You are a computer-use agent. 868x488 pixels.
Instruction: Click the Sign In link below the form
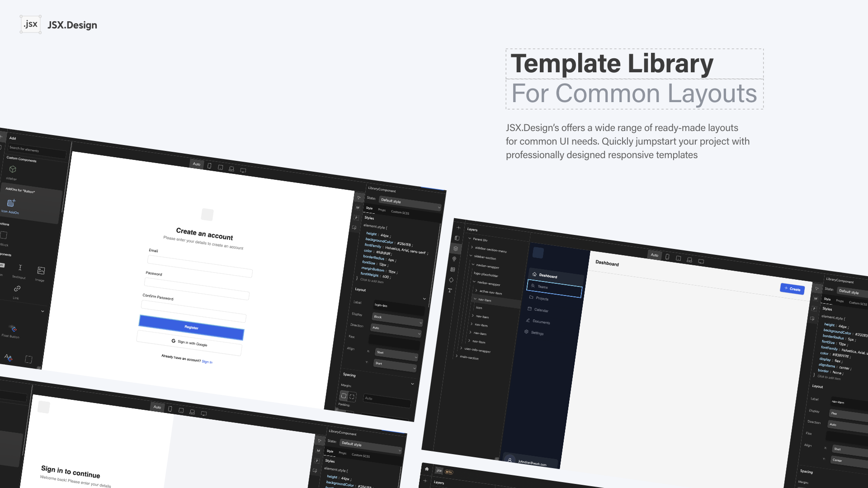click(207, 362)
